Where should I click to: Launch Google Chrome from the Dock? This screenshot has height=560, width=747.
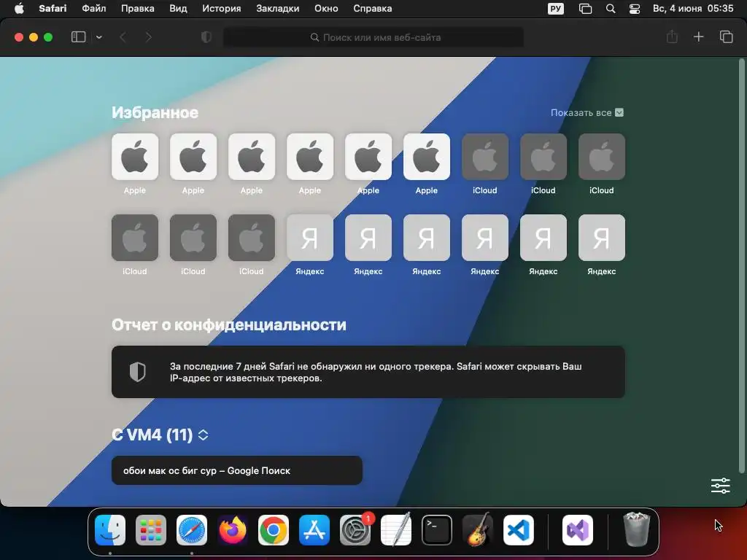[x=274, y=530]
